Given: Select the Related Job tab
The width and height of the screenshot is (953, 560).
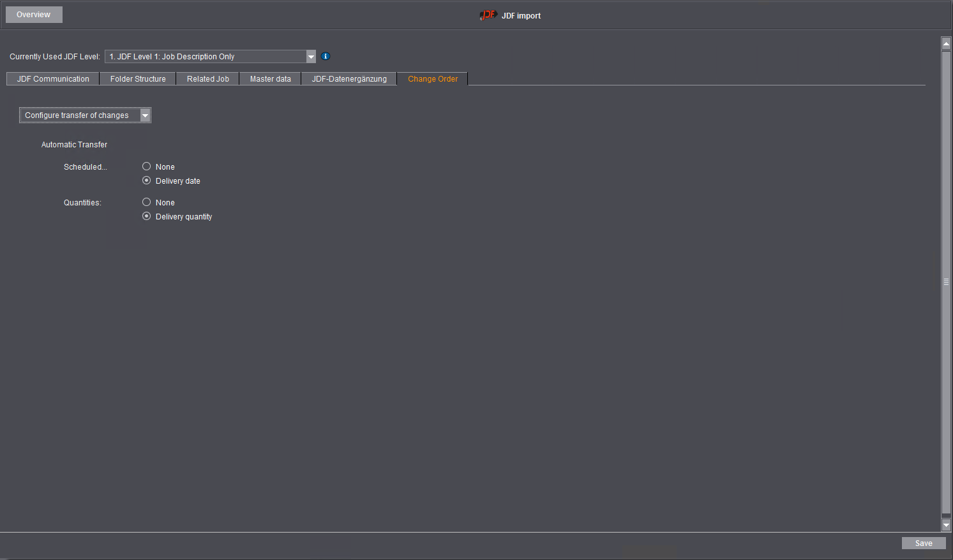Looking at the screenshot, I should pos(207,78).
